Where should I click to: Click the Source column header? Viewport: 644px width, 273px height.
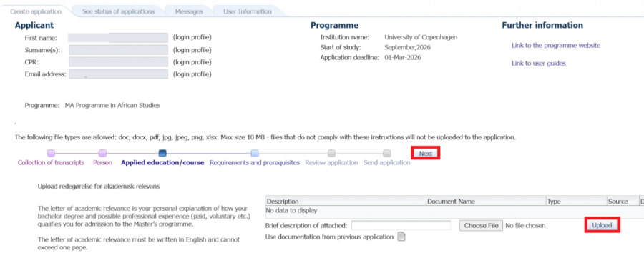coord(623,202)
